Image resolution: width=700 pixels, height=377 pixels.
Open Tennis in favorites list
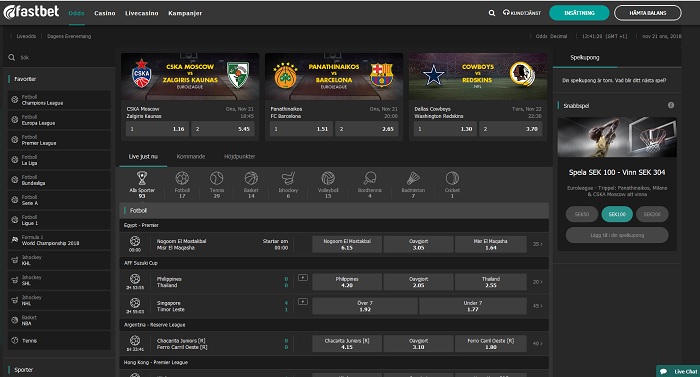tap(59, 340)
